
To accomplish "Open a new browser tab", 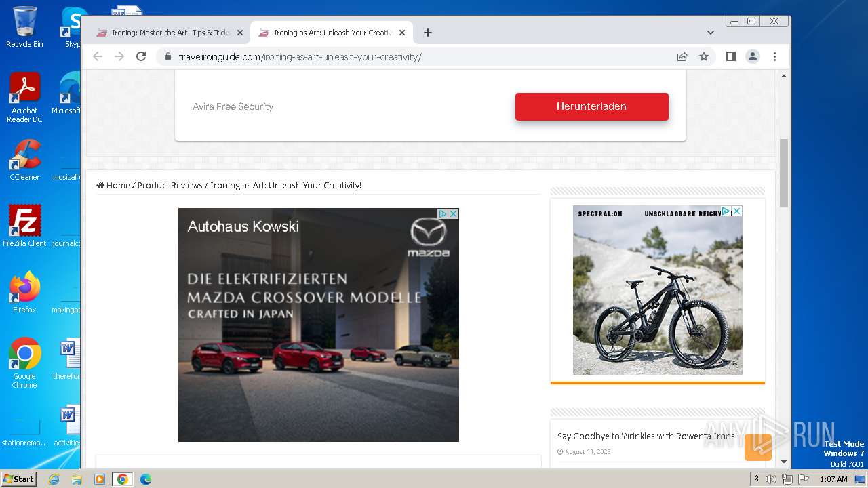I will 427,33.
